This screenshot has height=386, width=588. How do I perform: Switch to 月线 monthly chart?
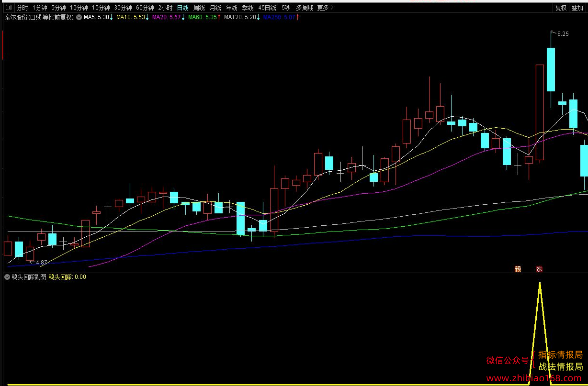(215, 8)
